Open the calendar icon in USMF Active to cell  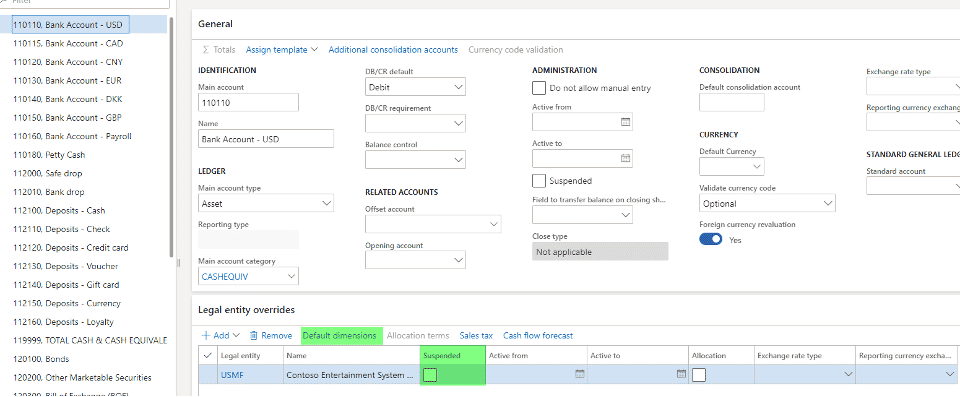(682, 374)
